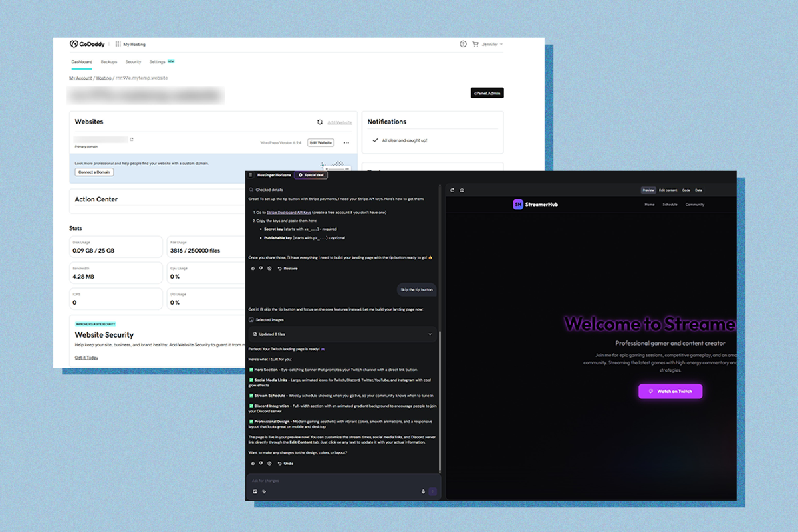This screenshot has width=798, height=532.
Task: Follow the My Account breadcrumb link
Action: pyautogui.click(x=80, y=78)
